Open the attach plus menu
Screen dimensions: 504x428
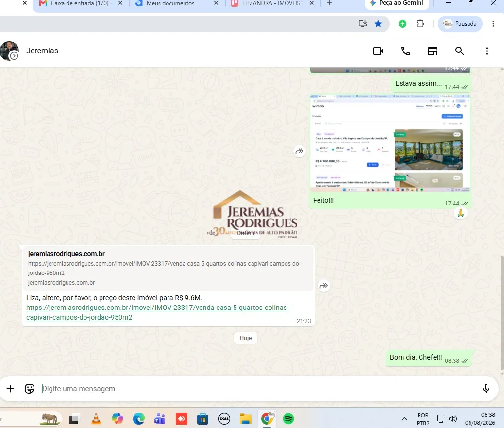[10, 389]
